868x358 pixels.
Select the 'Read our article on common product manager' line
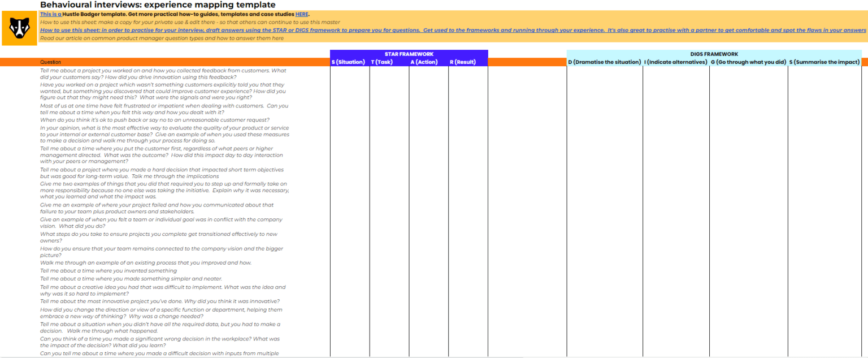pyautogui.click(x=162, y=38)
